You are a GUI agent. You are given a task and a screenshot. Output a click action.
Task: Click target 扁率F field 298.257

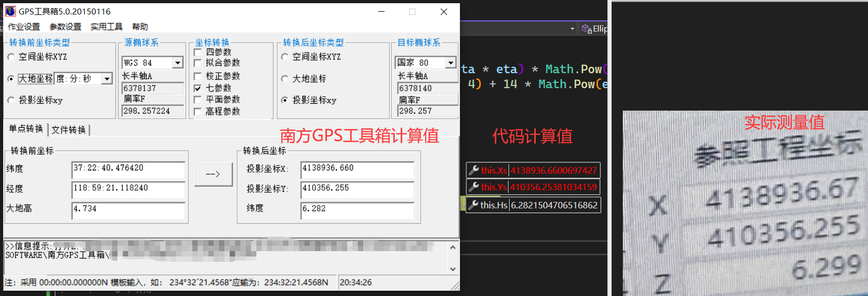point(428,111)
